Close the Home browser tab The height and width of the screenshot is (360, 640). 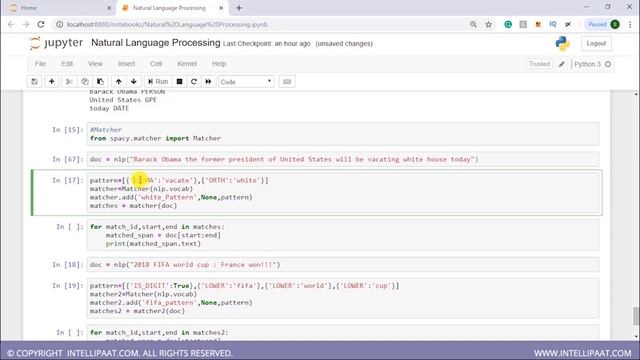coord(109,8)
